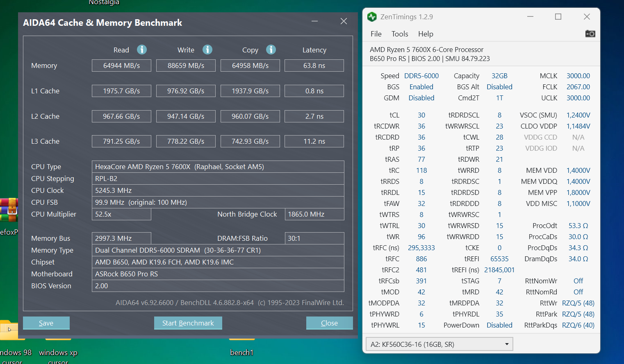The height and width of the screenshot is (364, 624).
Task: Click the DDR5-6000 Speed value in ZenTimings
Action: click(x=421, y=76)
